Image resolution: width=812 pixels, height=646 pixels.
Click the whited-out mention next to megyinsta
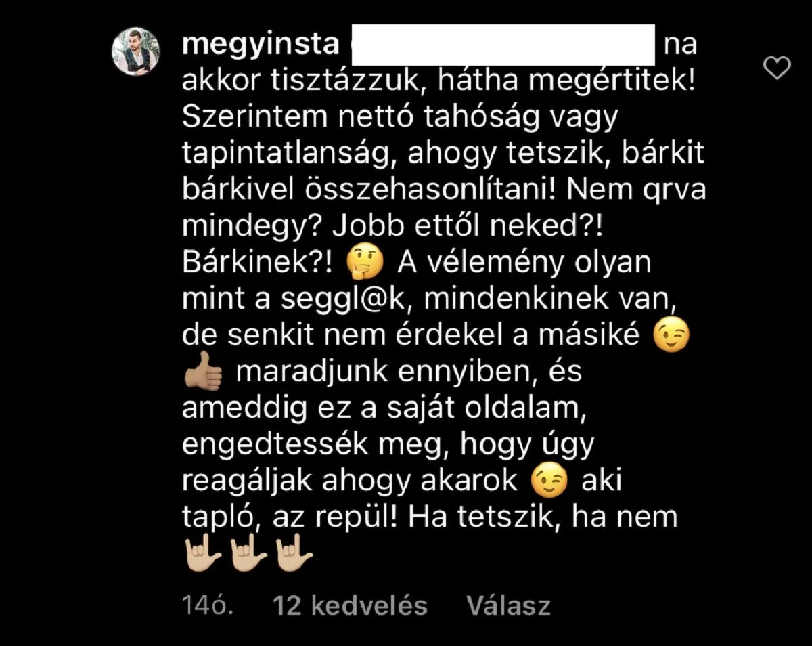coord(503,44)
